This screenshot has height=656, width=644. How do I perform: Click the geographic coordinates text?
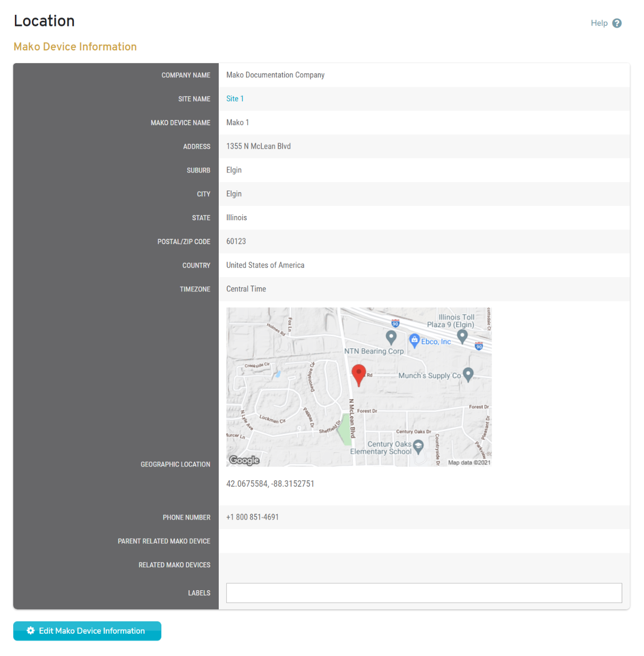[x=270, y=484]
